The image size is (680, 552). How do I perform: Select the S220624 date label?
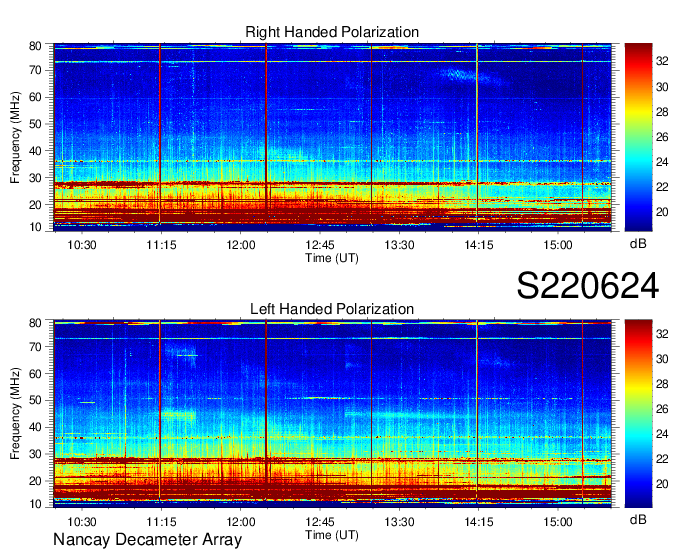pos(588,285)
